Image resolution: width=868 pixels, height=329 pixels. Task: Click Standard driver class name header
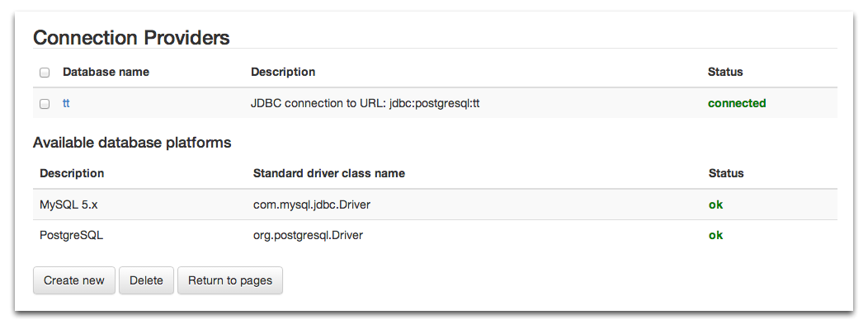(329, 174)
